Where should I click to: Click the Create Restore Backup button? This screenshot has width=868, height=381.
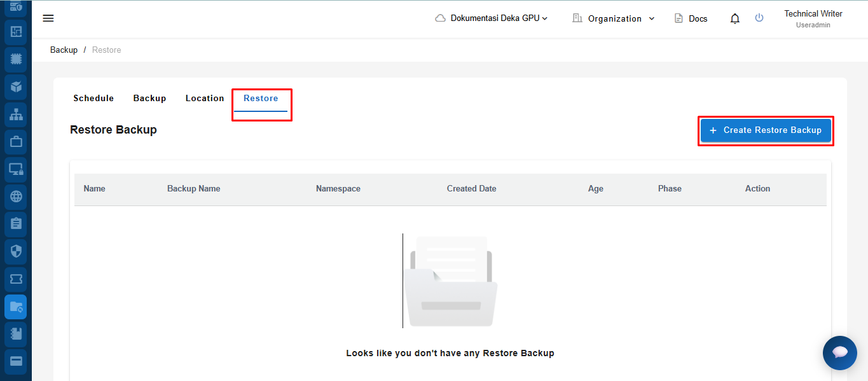(x=766, y=130)
